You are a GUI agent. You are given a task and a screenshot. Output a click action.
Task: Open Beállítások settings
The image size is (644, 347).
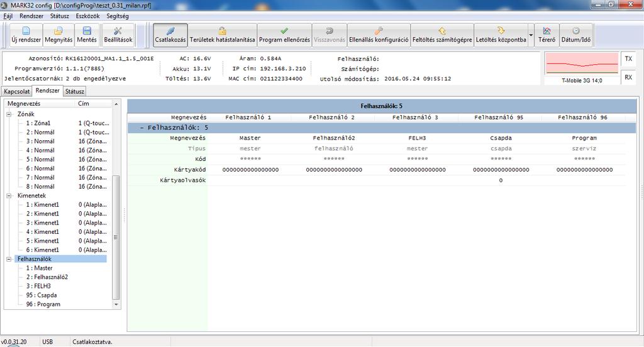pos(118,35)
